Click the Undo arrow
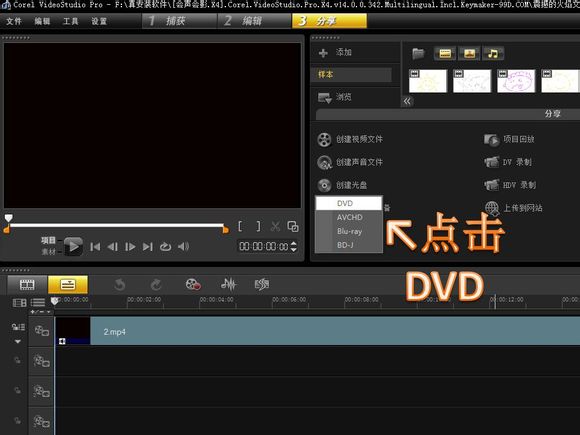 pos(119,285)
